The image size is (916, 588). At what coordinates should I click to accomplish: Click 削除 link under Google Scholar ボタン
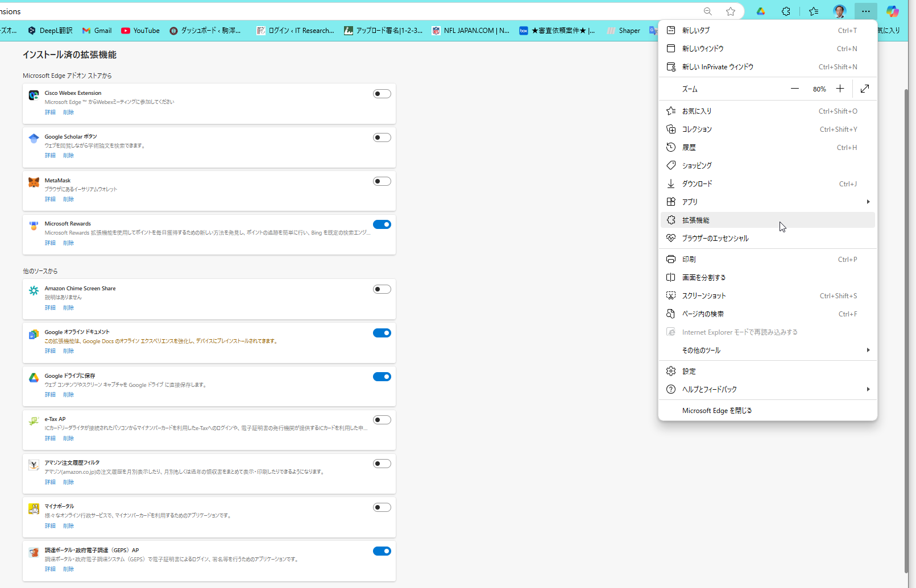(68, 156)
